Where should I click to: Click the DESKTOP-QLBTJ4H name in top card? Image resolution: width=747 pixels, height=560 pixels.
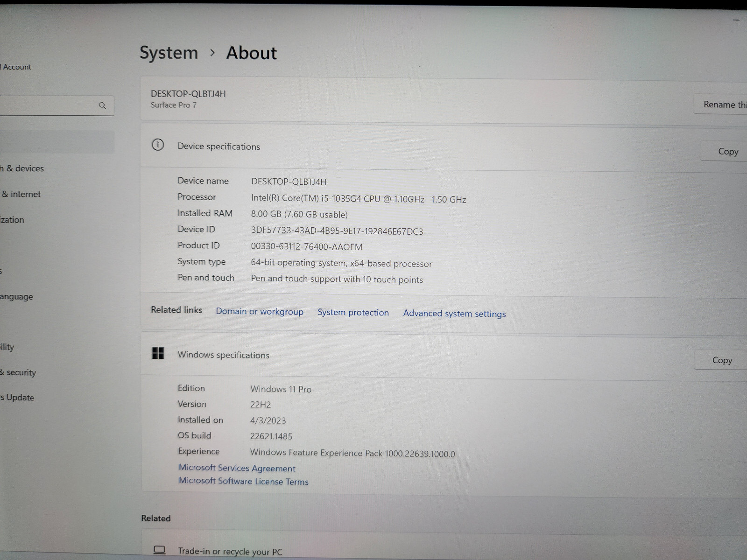point(188,93)
